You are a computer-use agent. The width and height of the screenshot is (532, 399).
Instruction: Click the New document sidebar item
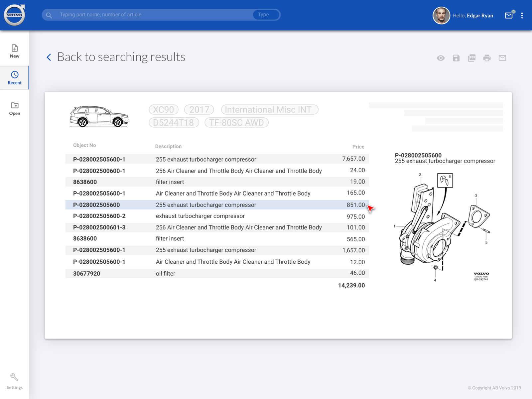click(x=15, y=51)
